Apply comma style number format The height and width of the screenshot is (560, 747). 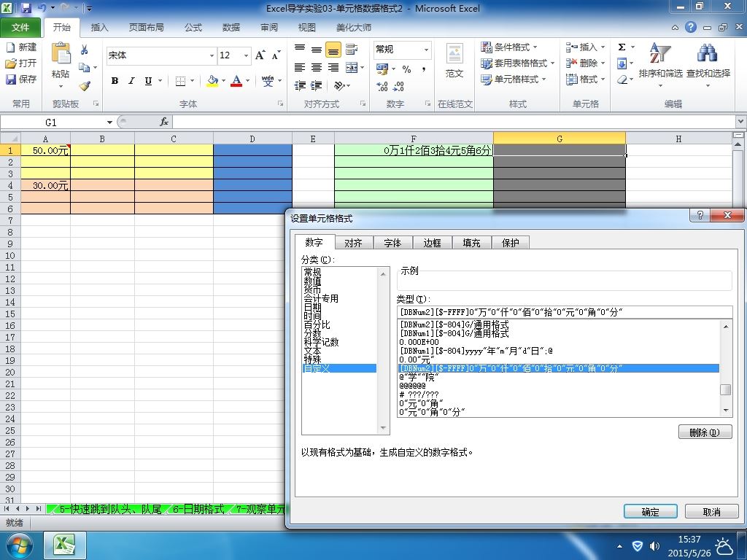[424, 69]
